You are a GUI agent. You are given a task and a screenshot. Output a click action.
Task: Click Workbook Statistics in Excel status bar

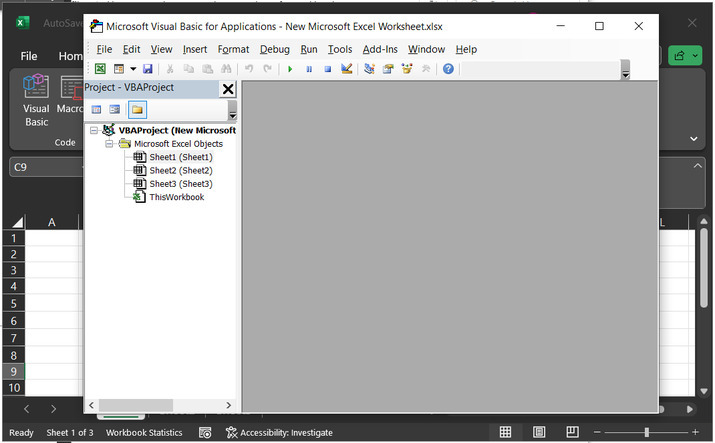144,433
